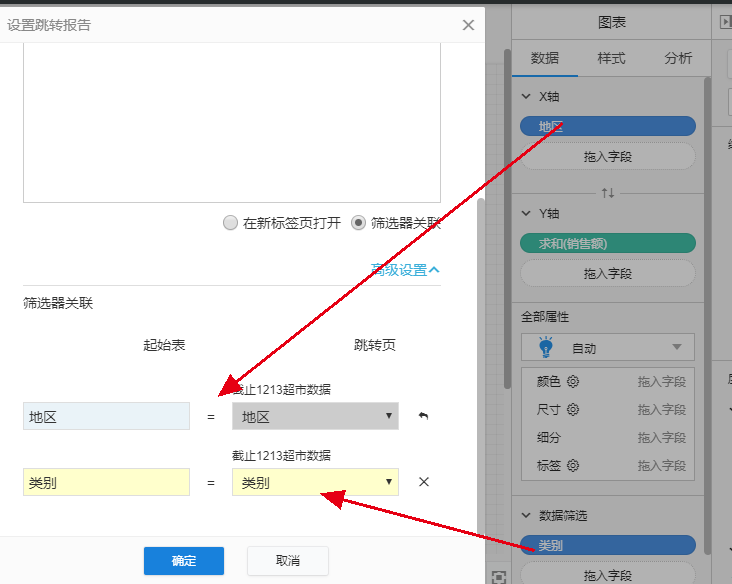Collapse the X轴 section
The height and width of the screenshot is (584, 732).
(527, 97)
